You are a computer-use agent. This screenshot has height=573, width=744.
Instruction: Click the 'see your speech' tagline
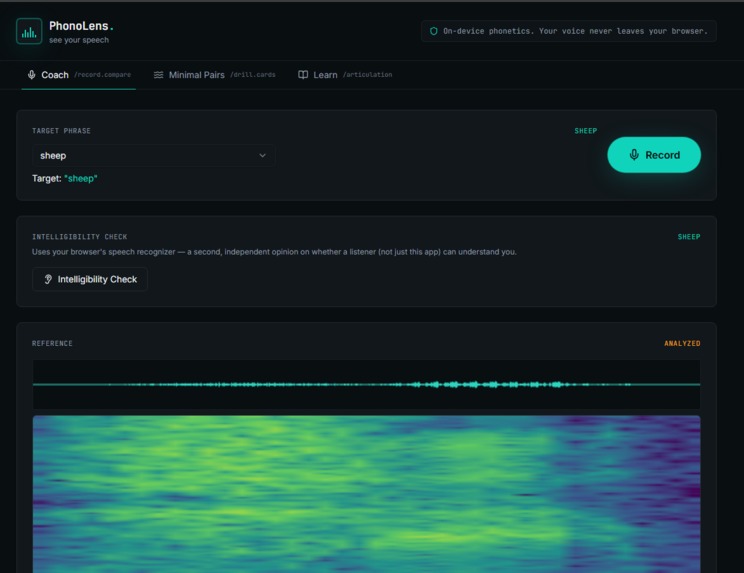point(79,40)
